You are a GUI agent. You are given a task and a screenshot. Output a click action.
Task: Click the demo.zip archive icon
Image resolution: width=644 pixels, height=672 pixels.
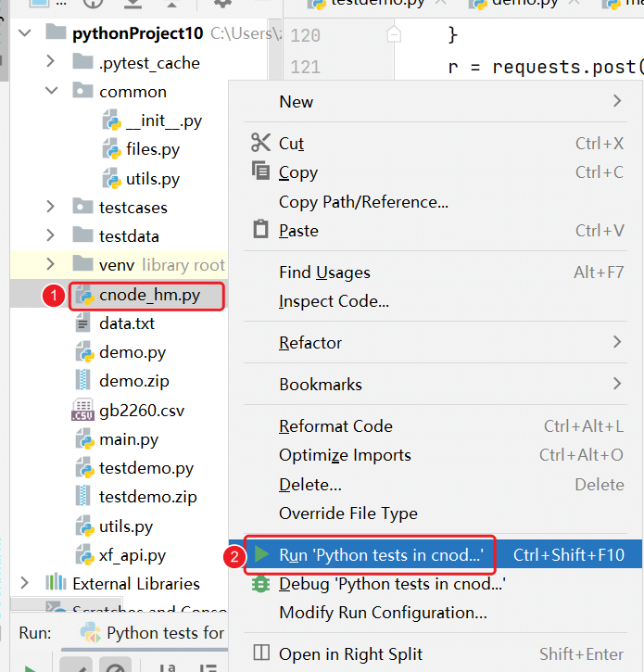82,380
